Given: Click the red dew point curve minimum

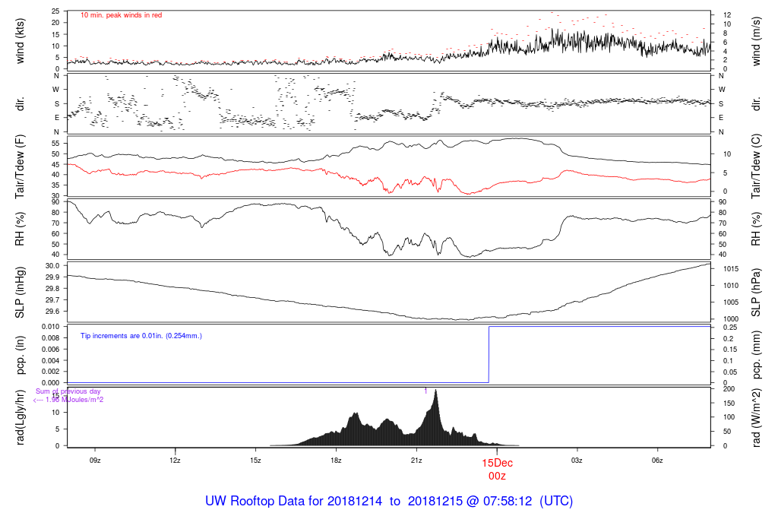Looking at the screenshot, I should tap(469, 194).
